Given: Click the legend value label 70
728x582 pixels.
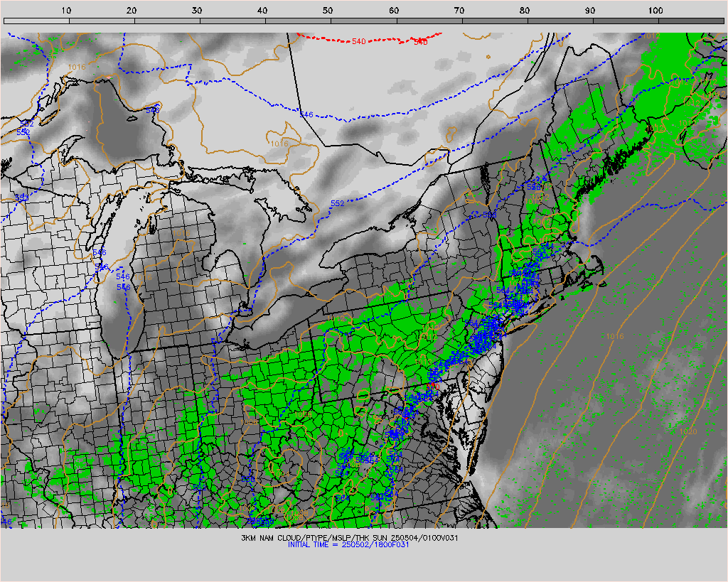Looking at the screenshot, I should (459, 10).
